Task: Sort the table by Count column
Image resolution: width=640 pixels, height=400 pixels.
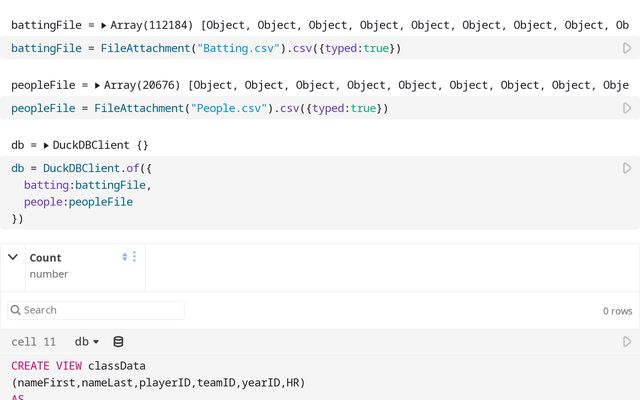Action: pos(125,257)
